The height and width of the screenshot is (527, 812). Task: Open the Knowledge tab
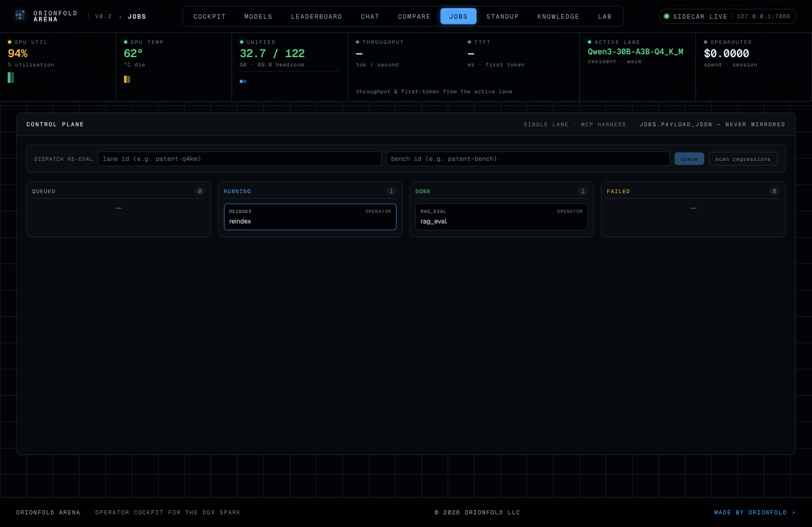559,16
